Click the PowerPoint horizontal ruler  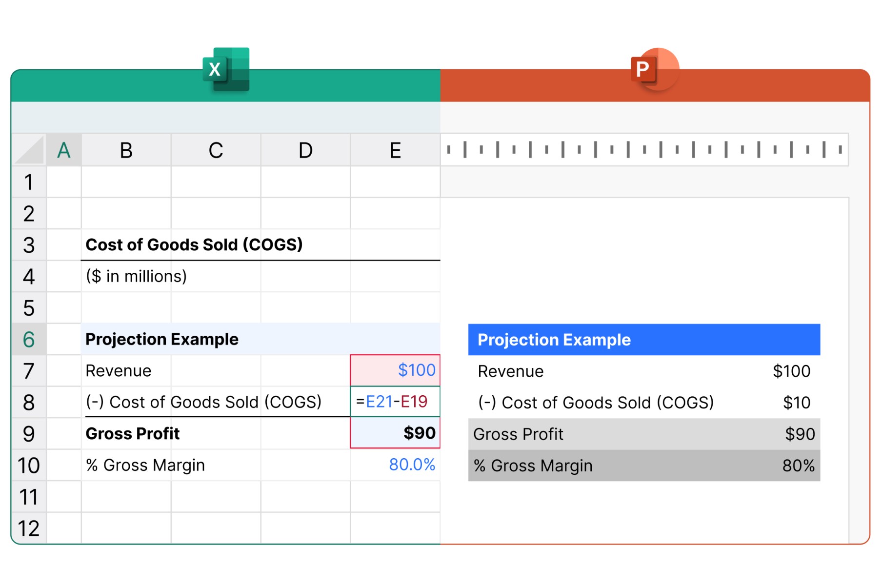(644, 150)
